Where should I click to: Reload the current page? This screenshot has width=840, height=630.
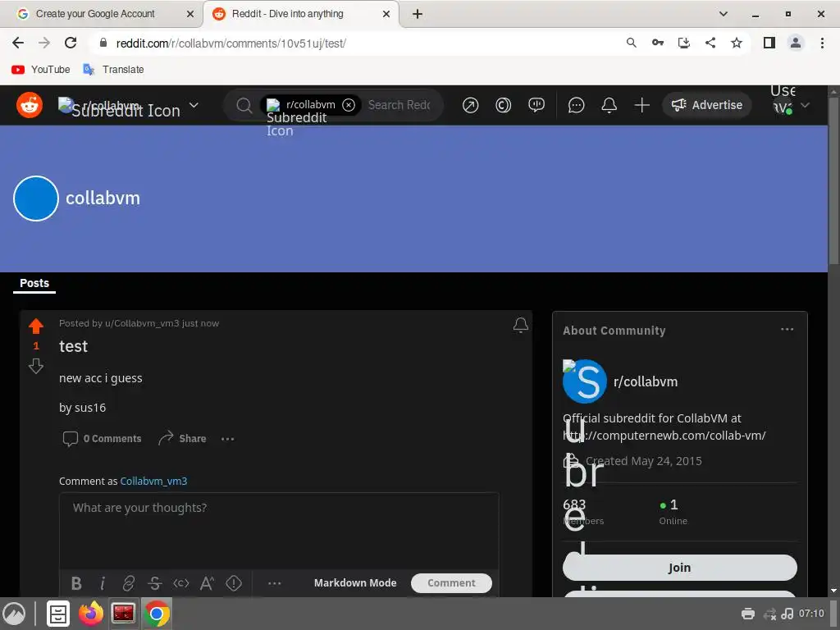tap(71, 43)
